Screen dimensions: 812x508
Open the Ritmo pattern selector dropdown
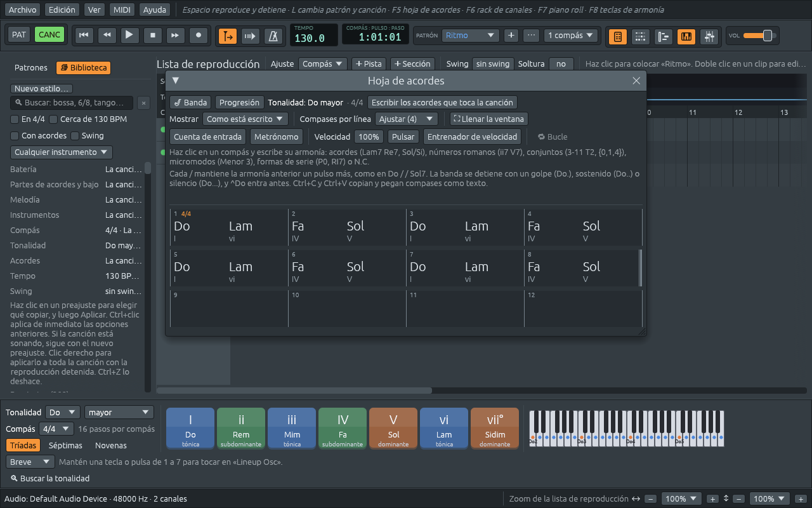pyautogui.click(x=471, y=36)
